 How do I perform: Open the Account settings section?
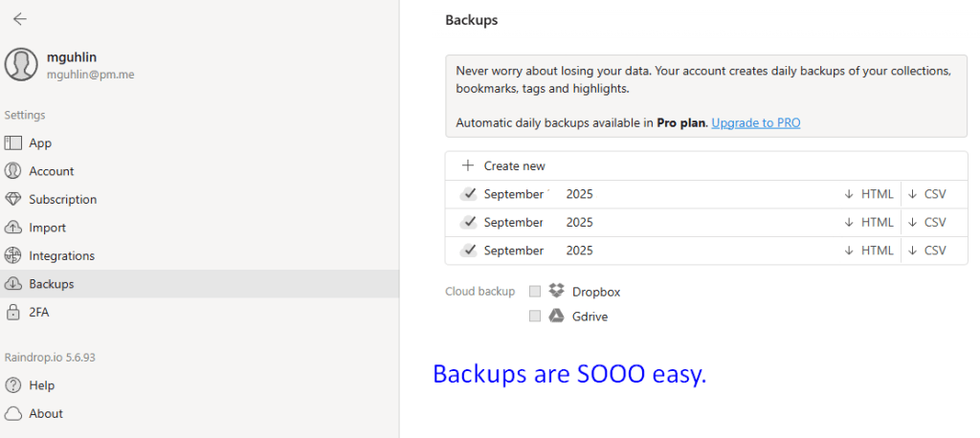click(x=52, y=171)
